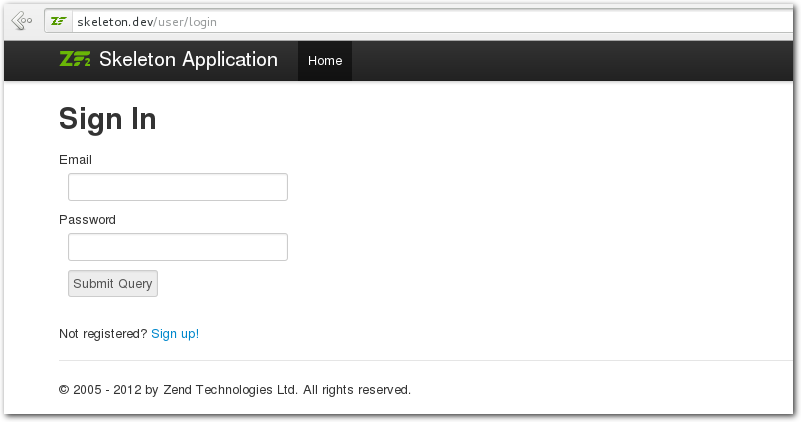The width and height of the screenshot is (801, 422).
Task: Click the green ZF2 logo in navbar
Action: (x=75, y=59)
